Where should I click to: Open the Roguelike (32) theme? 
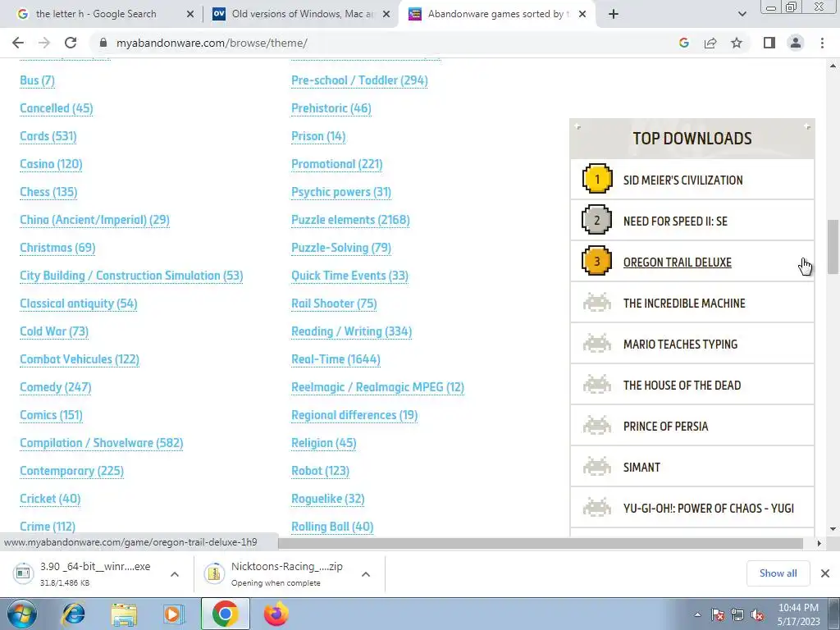[328, 499]
